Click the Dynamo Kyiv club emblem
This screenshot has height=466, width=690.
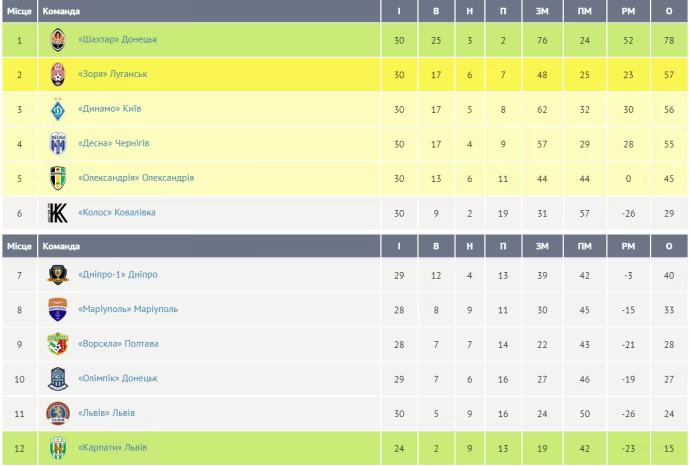(x=58, y=109)
